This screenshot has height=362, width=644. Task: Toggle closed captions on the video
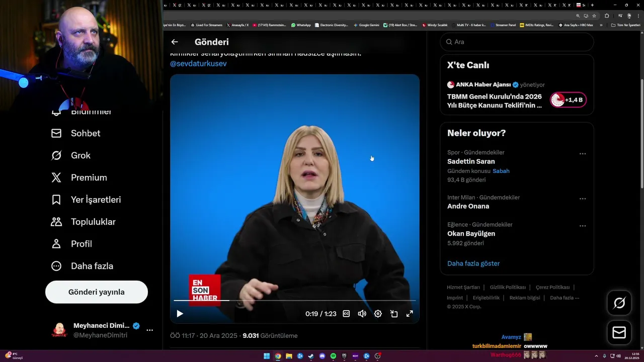pos(346,314)
